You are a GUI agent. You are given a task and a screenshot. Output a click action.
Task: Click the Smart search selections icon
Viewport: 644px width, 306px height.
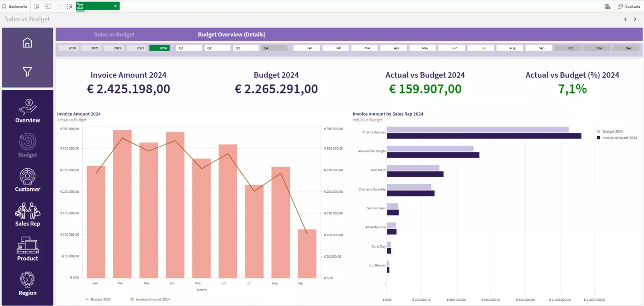(x=36, y=6)
